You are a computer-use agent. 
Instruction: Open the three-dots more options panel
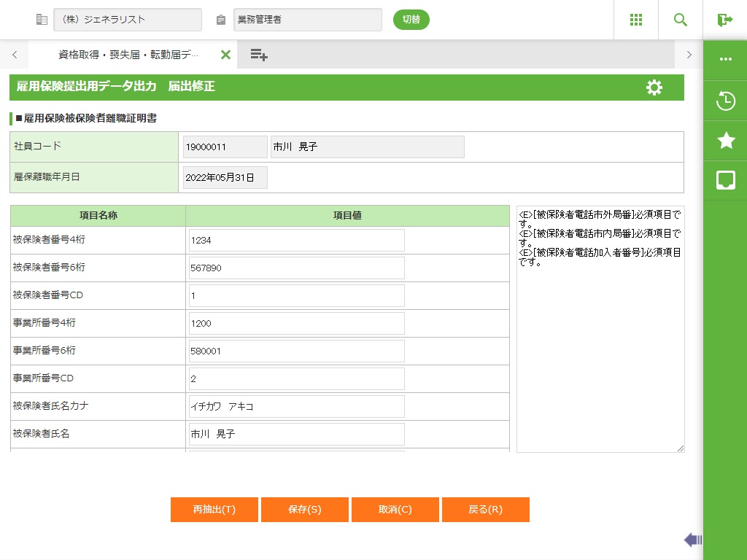point(725,60)
